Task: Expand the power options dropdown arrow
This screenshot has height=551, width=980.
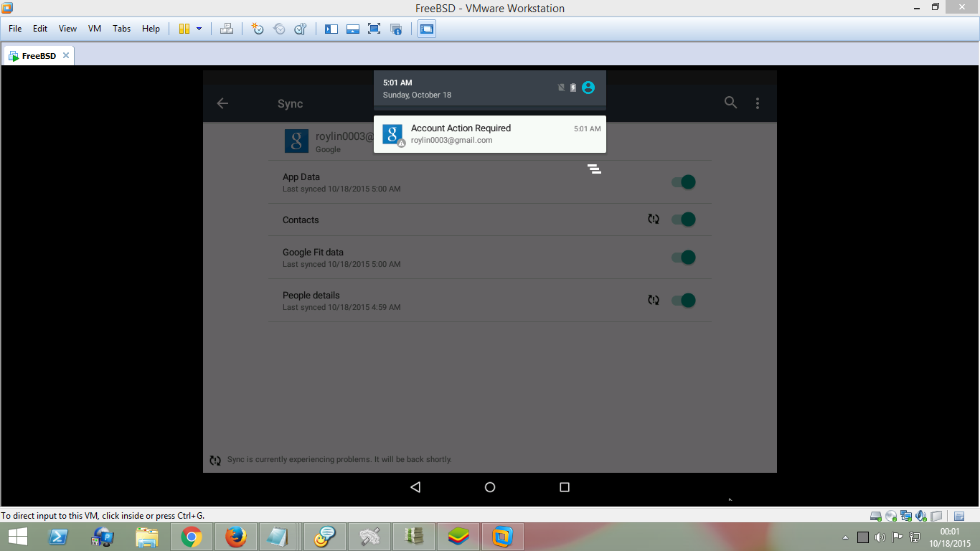Action: (x=199, y=29)
